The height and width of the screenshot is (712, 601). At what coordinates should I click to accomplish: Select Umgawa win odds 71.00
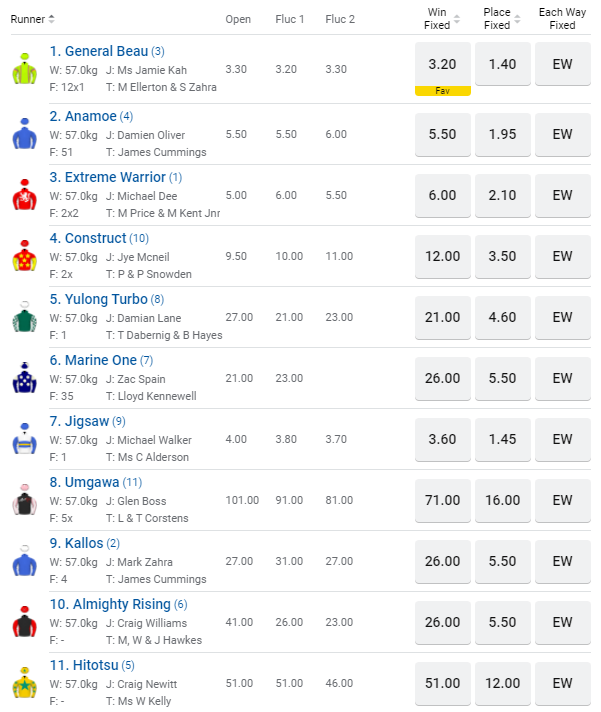[x=442, y=500]
